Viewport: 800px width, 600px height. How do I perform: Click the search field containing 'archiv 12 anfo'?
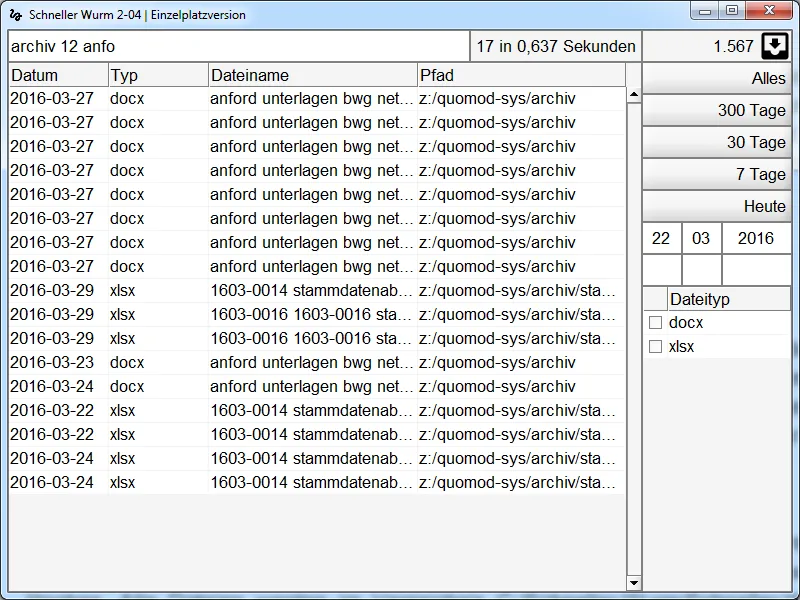point(238,46)
